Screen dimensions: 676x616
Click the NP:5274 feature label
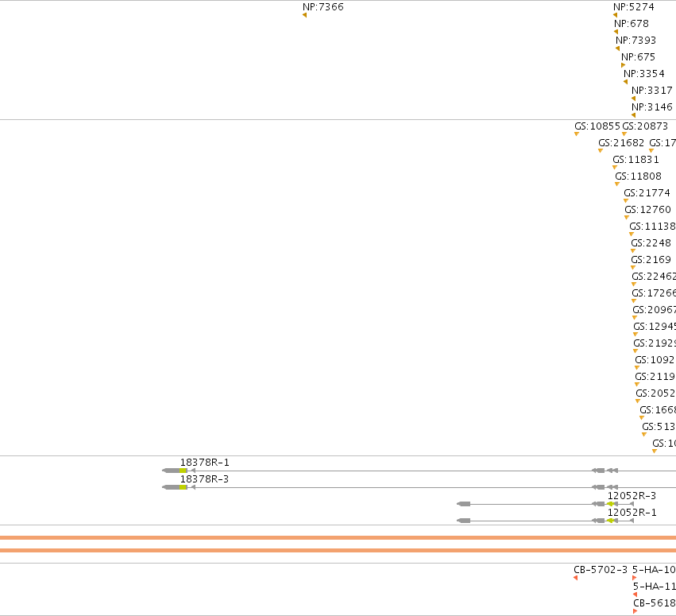[633, 7]
